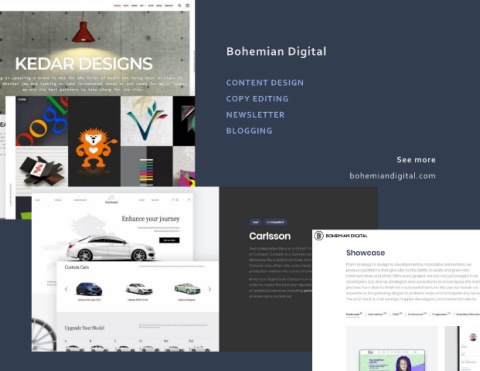Image resolution: width=480 pixels, height=371 pixels.
Task: Open the cart icon in Kedar header
Action: [x=188, y=5]
